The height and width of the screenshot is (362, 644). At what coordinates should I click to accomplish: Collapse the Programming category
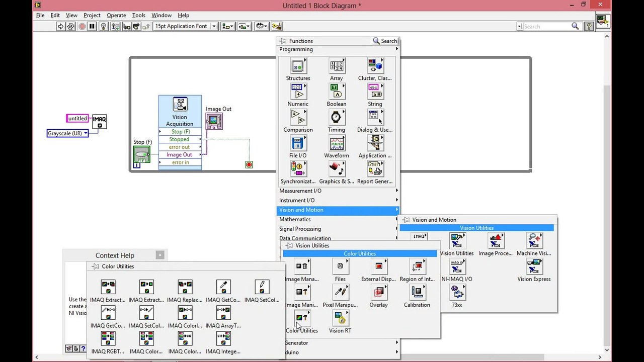[x=338, y=49]
